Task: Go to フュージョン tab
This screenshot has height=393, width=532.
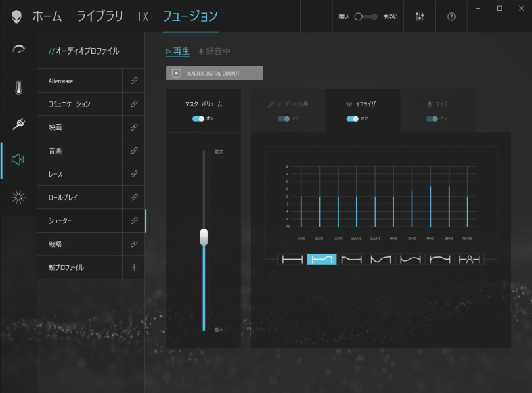Action: point(190,16)
